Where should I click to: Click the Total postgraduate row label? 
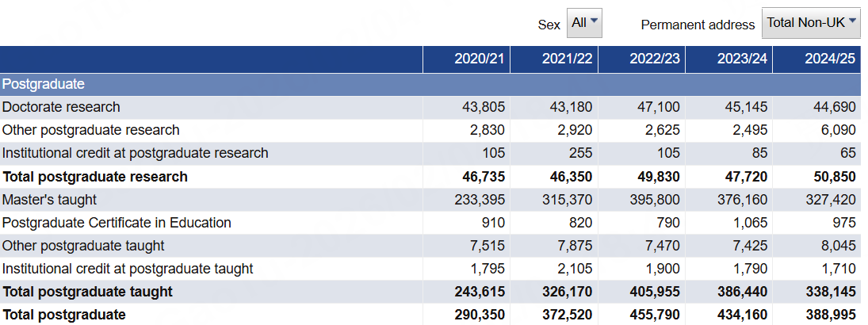click(x=63, y=315)
